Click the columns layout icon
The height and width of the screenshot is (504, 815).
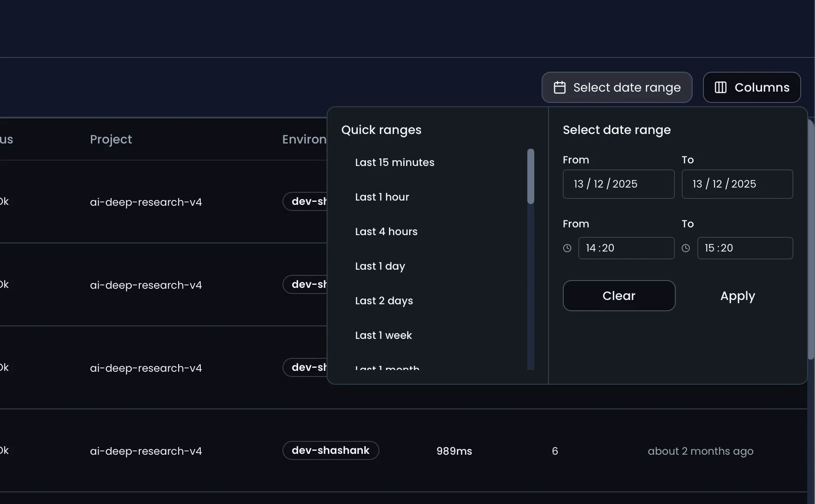[x=720, y=87]
